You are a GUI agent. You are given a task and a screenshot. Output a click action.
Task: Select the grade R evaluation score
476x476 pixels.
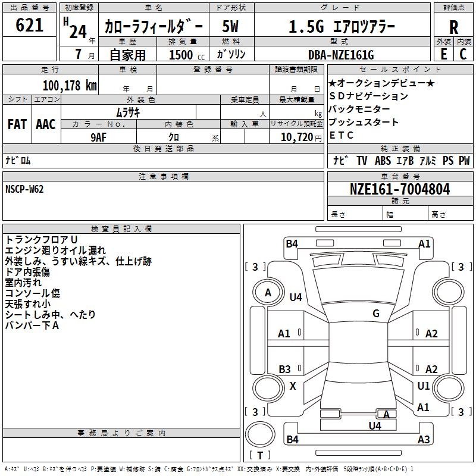pyautogui.click(x=453, y=27)
